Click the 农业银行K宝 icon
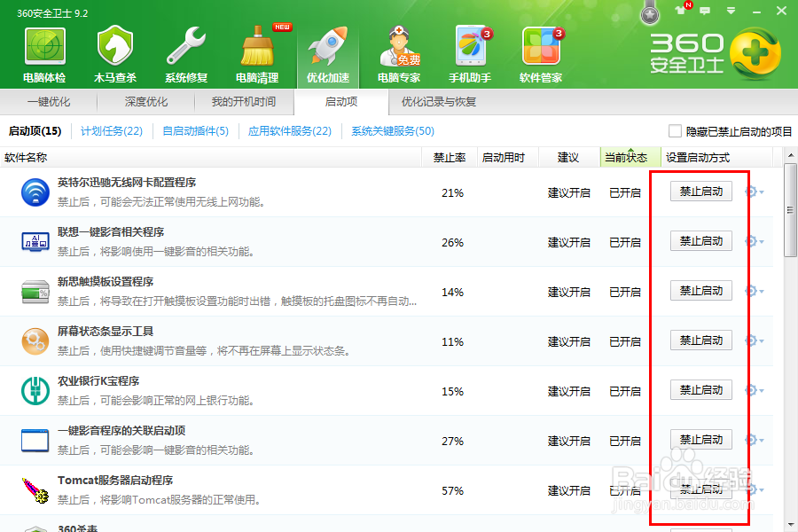 pos(35,391)
